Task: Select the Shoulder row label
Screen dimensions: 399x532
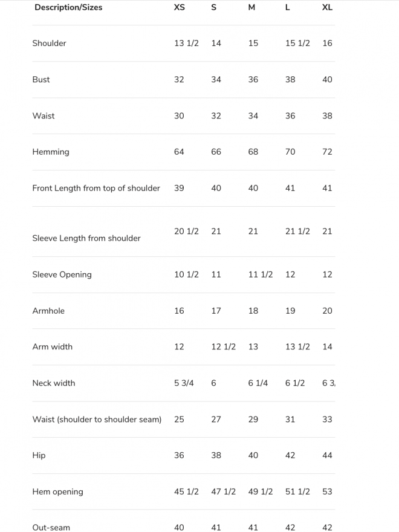Action: [49, 43]
